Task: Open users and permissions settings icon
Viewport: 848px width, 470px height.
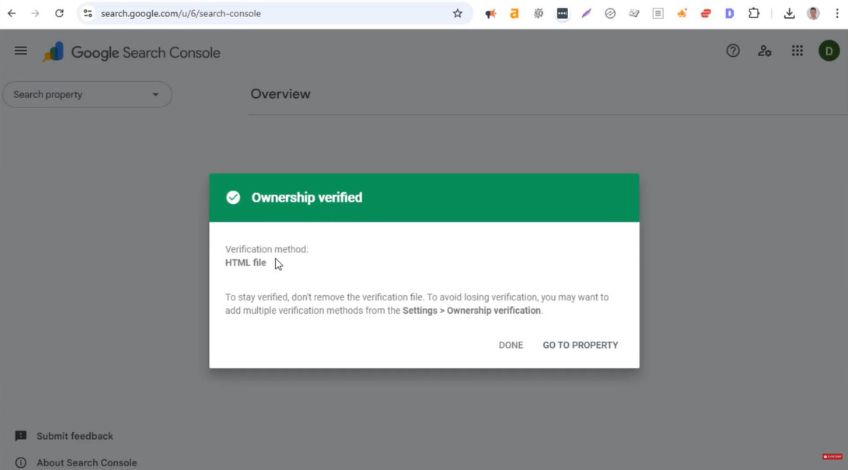Action: [764, 51]
